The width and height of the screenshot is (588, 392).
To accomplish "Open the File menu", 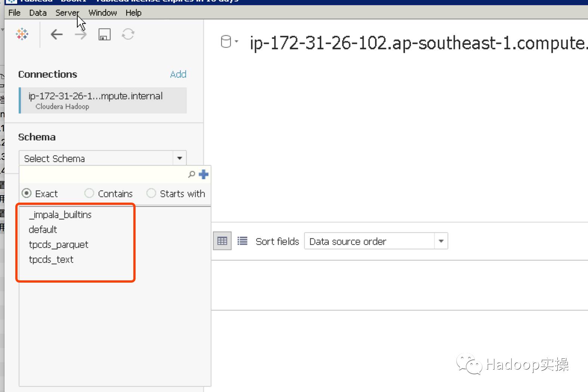I will [14, 13].
